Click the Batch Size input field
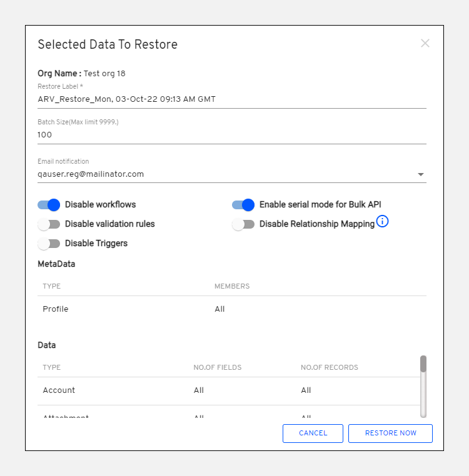 point(231,135)
